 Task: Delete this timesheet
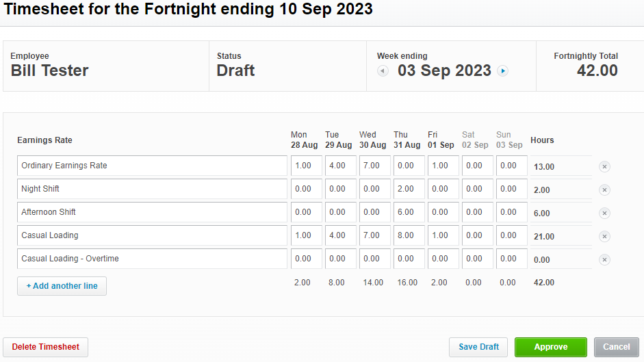click(x=46, y=347)
